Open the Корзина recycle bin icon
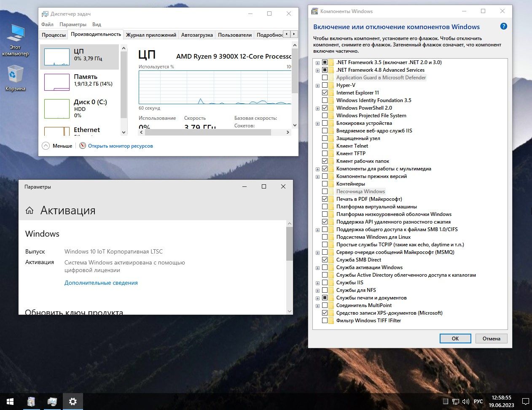The image size is (532, 410). coord(16,78)
